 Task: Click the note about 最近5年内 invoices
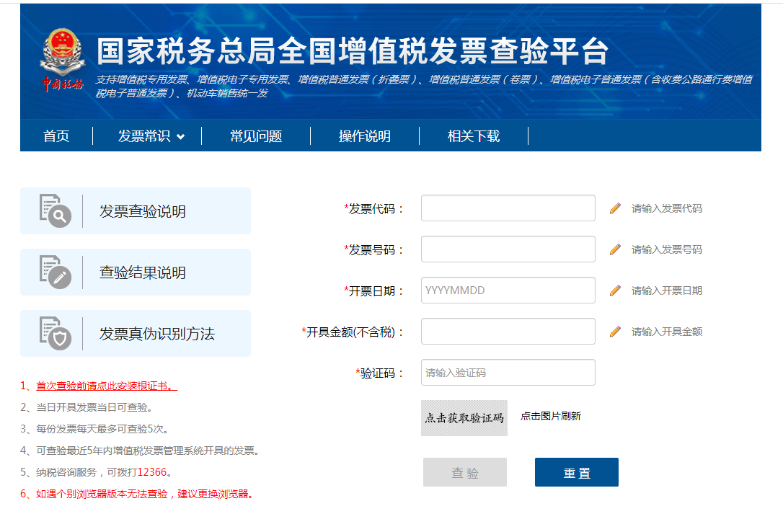click(141, 451)
